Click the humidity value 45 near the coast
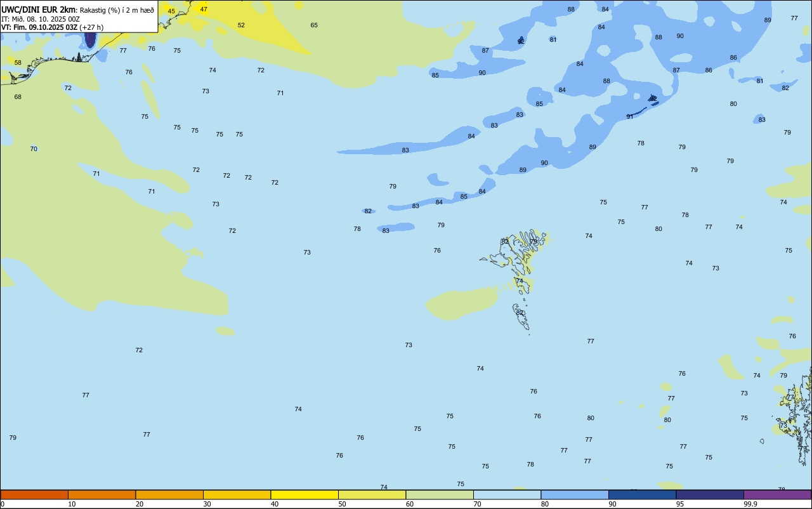The height and width of the screenshot is (509, 812). 171,11
